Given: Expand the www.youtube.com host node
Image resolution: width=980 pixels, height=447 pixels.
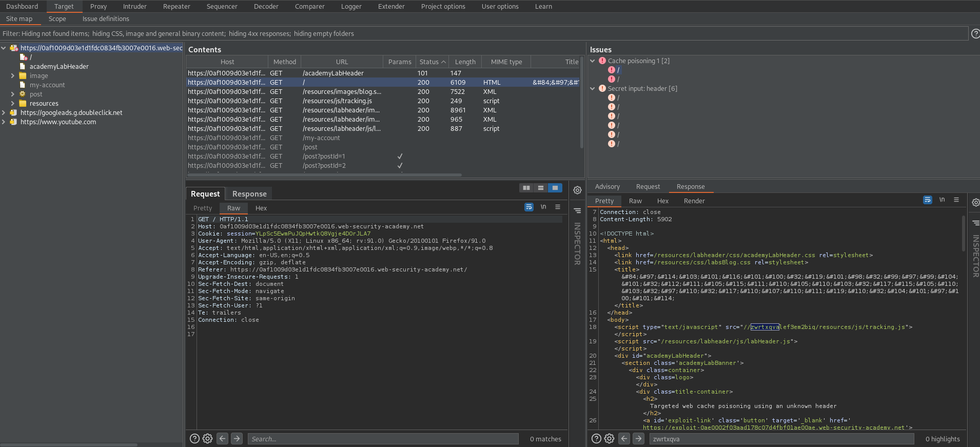Looking at the screenshot, I should [4, 122].
